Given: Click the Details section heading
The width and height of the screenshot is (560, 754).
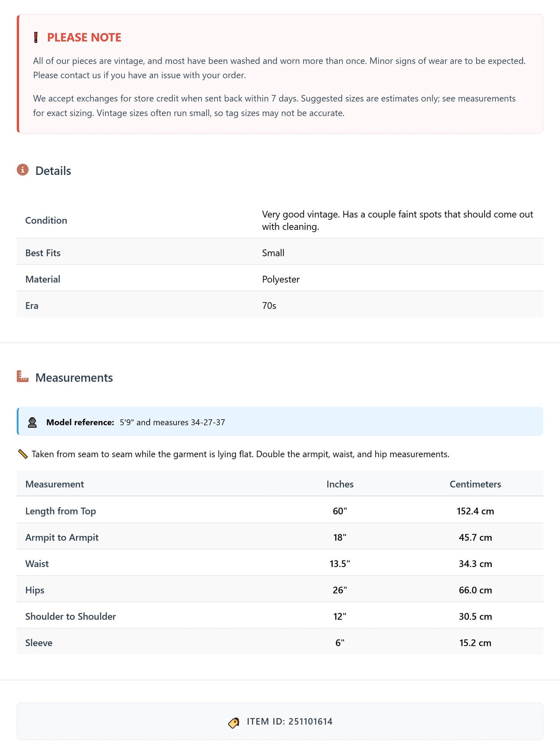Looking at the screenshot, I should click(53, 171).
